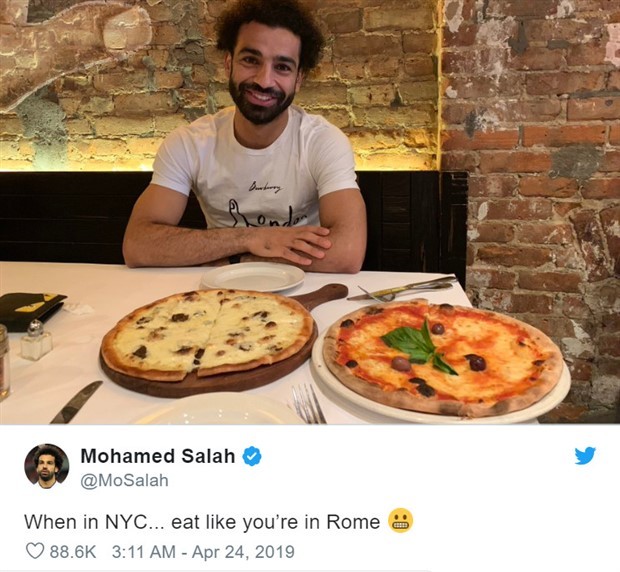Image resolution: width=620 pixels, height=572 pixels.
Task: Like the tweet with the heart icon
Action: (x=34, y=551)
